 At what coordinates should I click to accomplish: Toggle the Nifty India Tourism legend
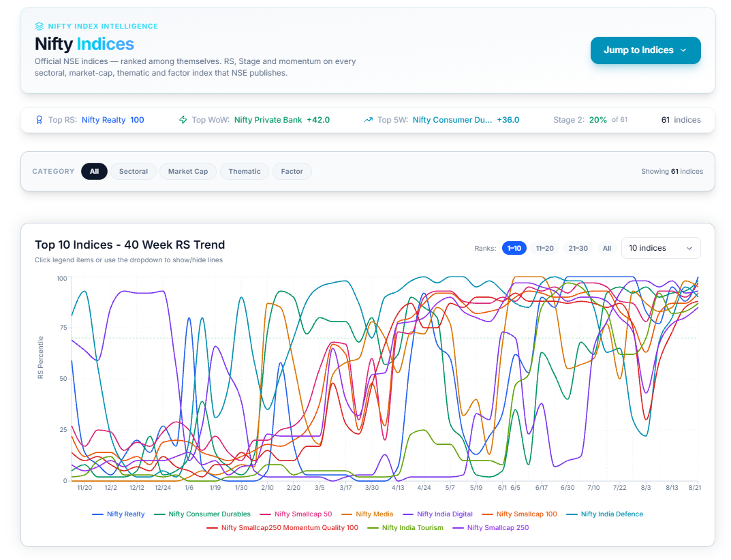point(405,527)
